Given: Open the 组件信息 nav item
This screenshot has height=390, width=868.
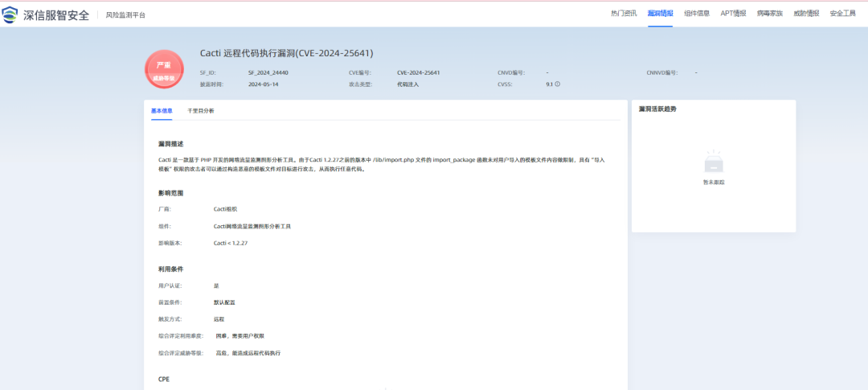Looking at the screenshot, I should pos(697,14).
